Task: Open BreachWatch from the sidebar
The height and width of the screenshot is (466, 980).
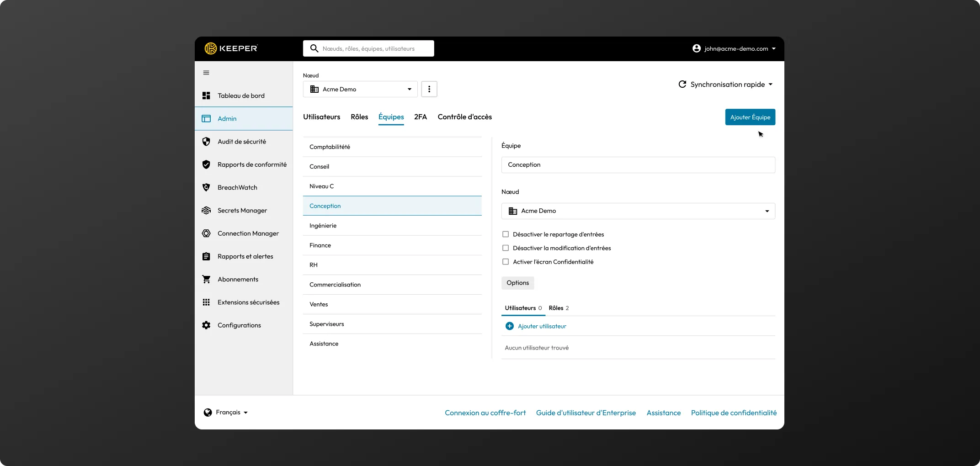Action: pos(244,187)
